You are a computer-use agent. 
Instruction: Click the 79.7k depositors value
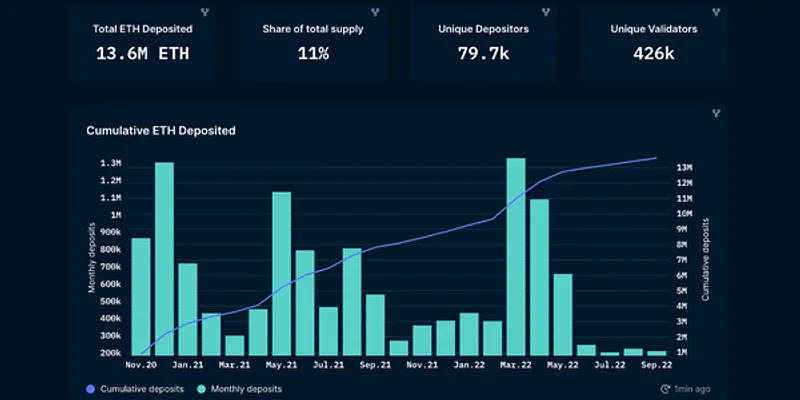click(x=483, y=53)
